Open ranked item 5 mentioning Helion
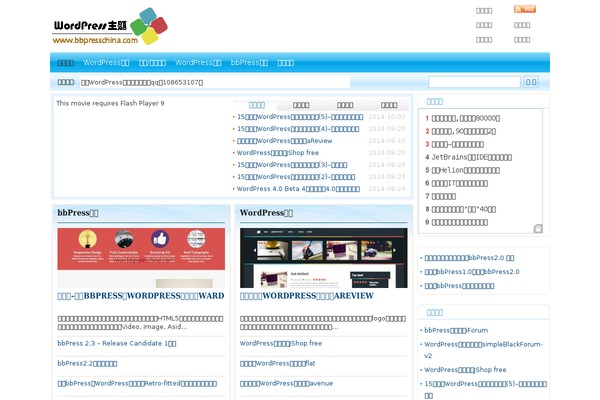 point(466,170)
